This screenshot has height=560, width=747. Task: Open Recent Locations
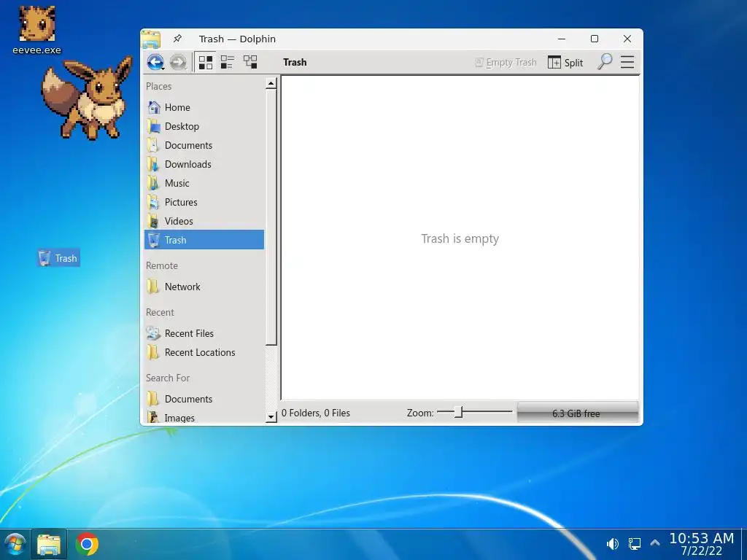pos(204,352)
